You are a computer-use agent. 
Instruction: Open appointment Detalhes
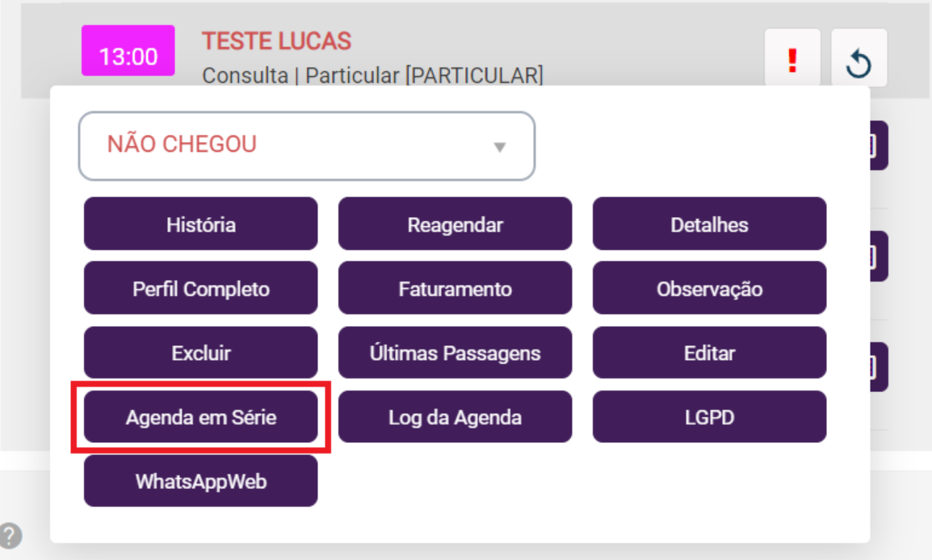click(x=709, y=224)
